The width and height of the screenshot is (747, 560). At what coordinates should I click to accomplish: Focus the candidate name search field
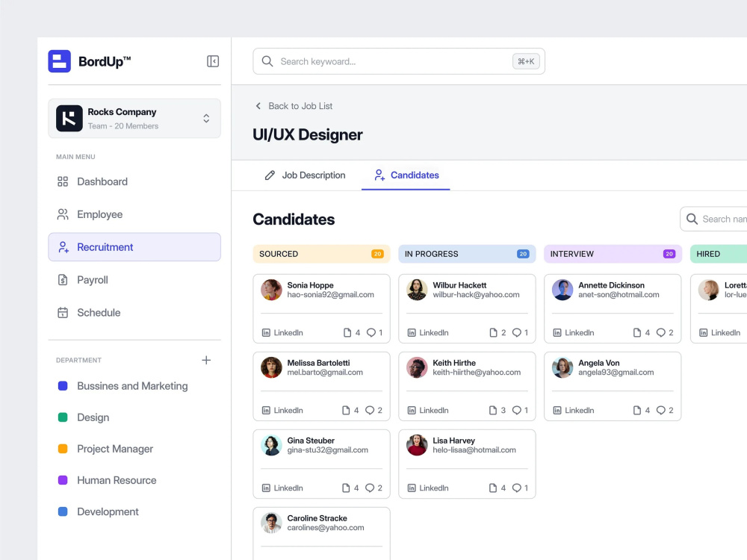(x=713, y=219)
